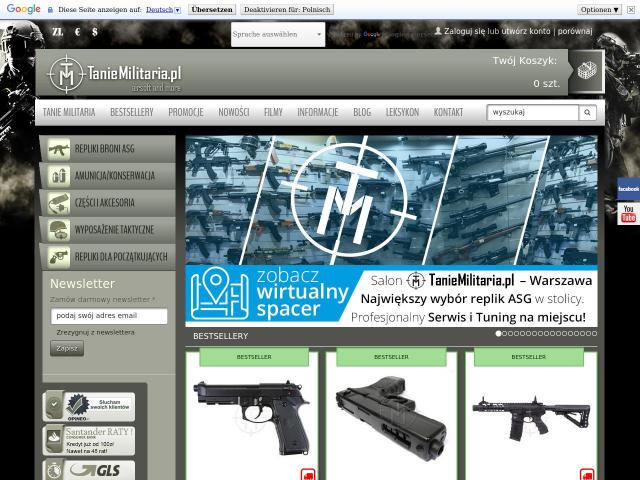640x480 pixels.
Task: Click the Übersetzen button
Action: pyautogui.click(x=212, y=9)
